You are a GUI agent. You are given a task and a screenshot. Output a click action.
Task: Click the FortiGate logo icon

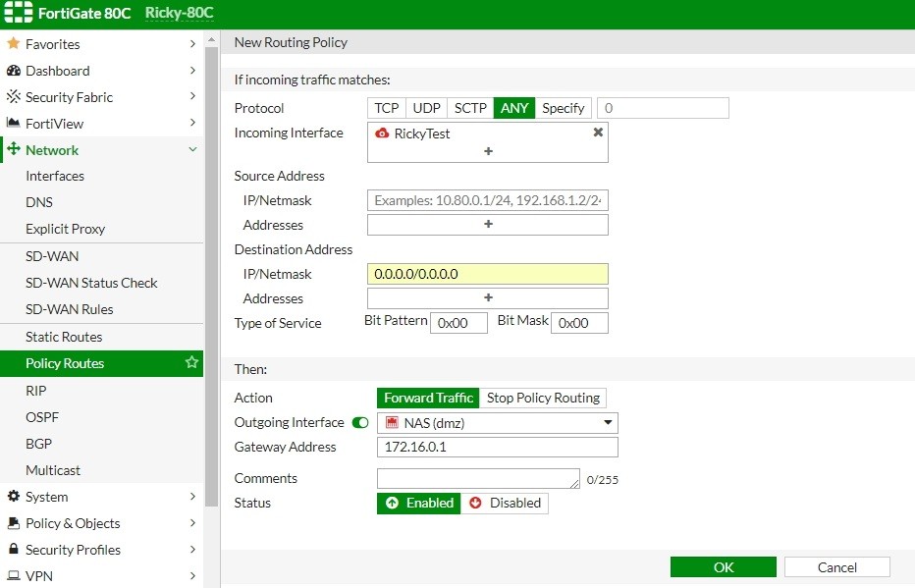click(18, 12)
